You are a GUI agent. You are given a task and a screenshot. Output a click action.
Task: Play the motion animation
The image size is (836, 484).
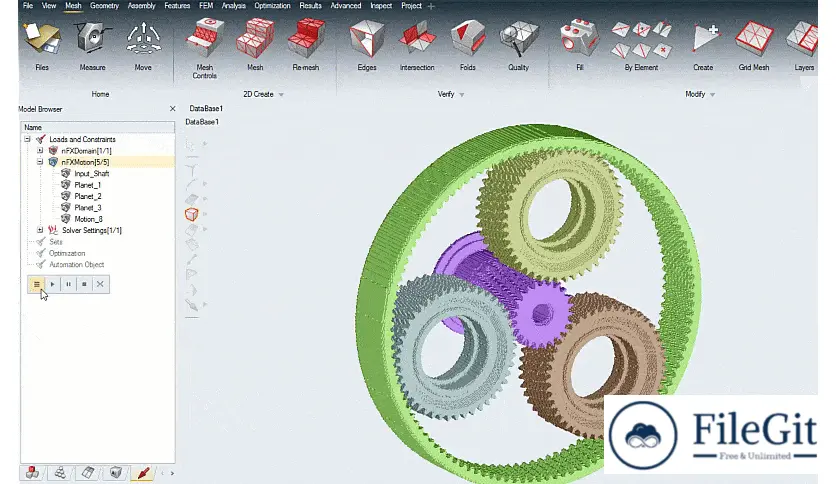point(52,284)
